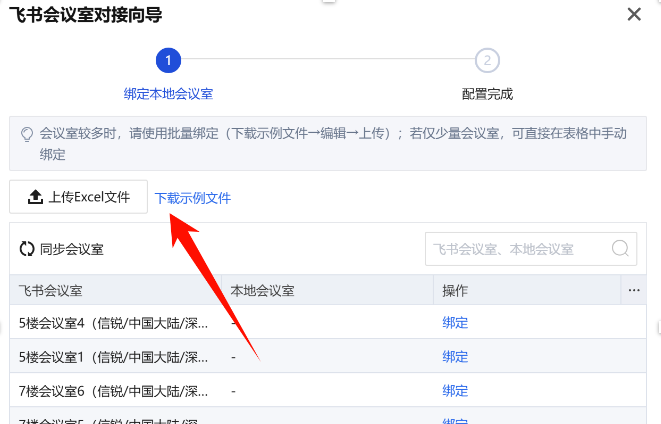Click the 操作 column header
The width and height of the screenshot is (661, 424).
[455, 291]
